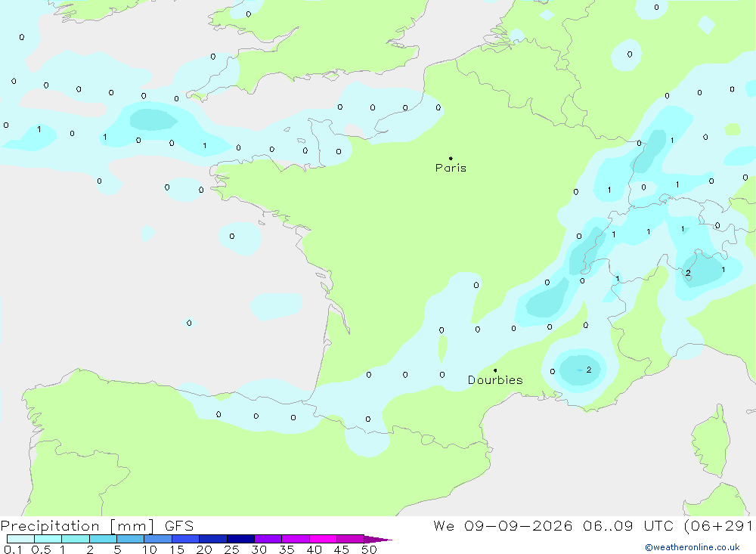Click the 2 mm light blue legend swatch

[x=103, y=539]
